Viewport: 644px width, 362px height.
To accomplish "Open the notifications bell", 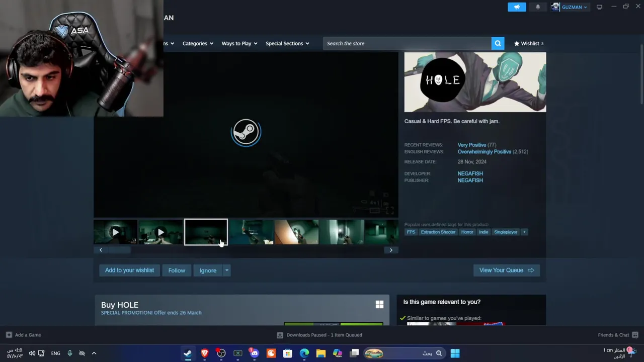I will click(x=538, y=7).
